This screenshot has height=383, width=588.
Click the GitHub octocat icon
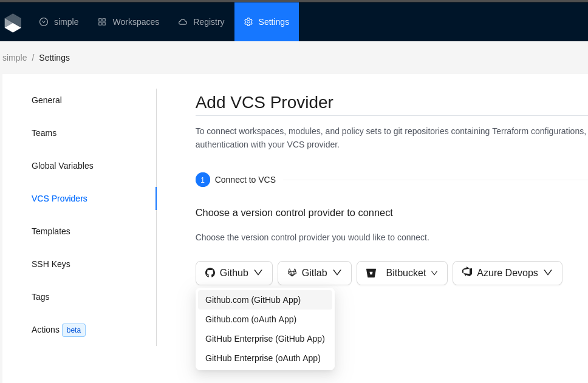tap(210, 273)
